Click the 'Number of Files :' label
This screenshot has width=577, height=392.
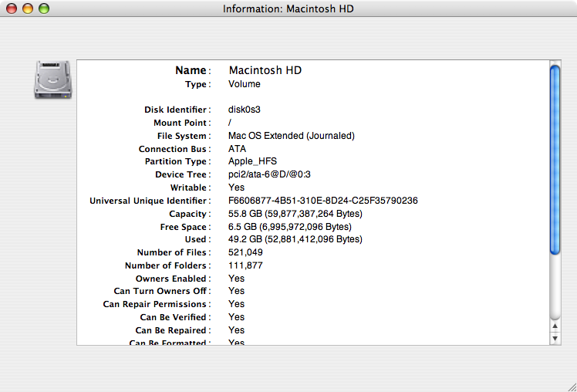(174, 252)
